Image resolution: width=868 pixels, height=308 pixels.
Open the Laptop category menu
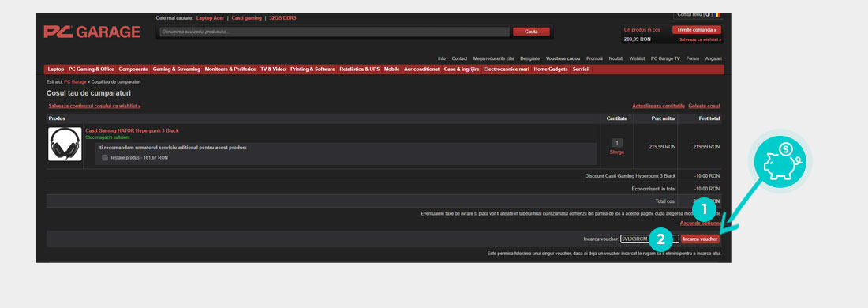coord(56,69)
